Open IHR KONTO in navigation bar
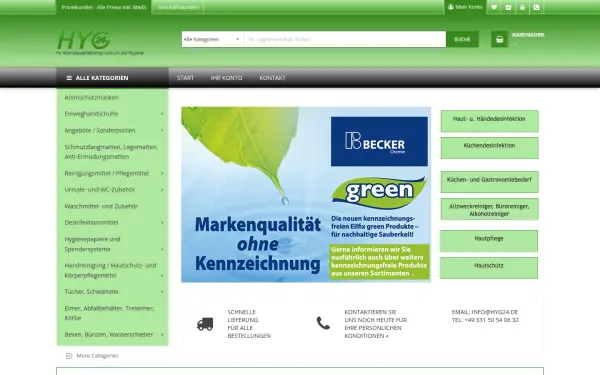600x375 pixels. 226,78
